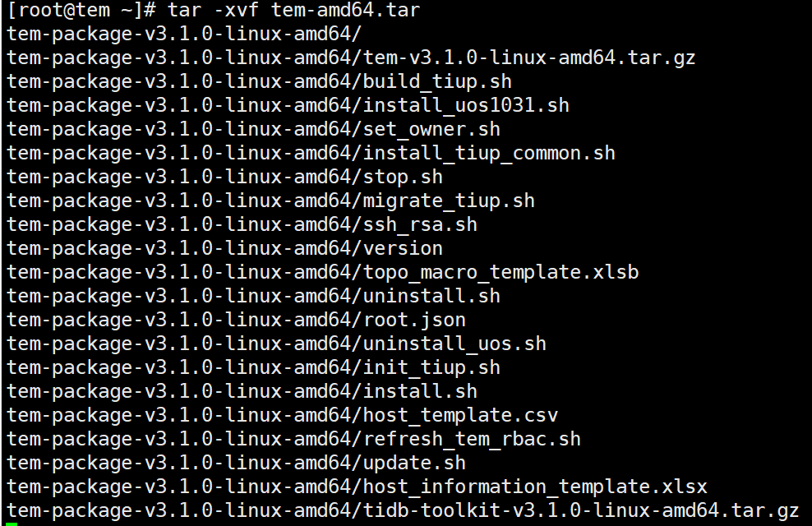The height and width of the screenshot is (526, 812).
Task: Click the refresh_tem_rbac.sh entry
Action: click(x=293, y=439)
